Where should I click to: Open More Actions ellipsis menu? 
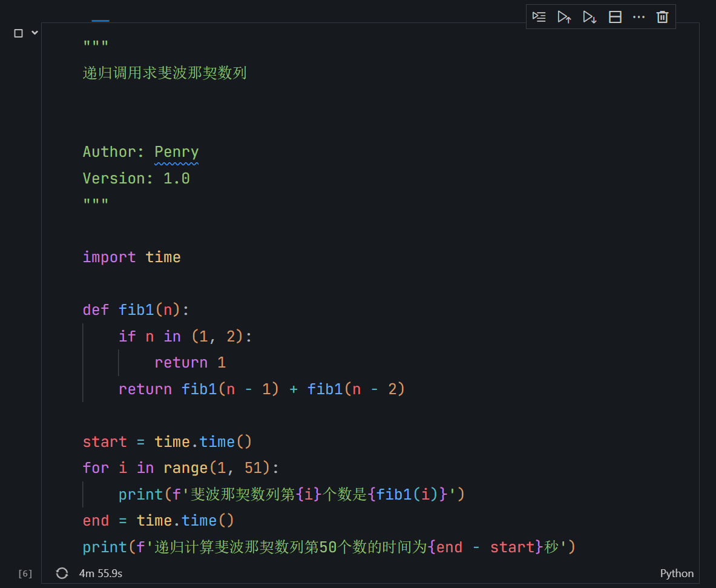(639, 17)
